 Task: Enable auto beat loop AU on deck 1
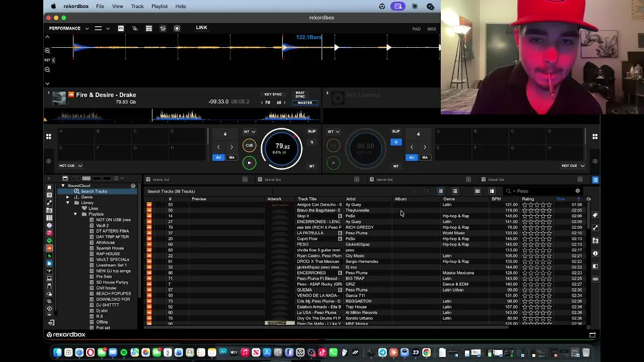(218, 157)
